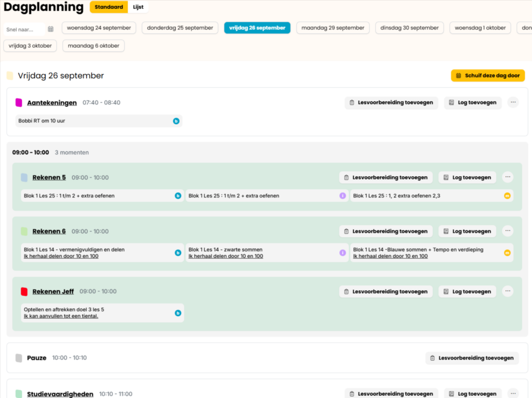The image size is (532, 398).
Task: Select the Standaard view toggle
Action: tap(109, 7)
